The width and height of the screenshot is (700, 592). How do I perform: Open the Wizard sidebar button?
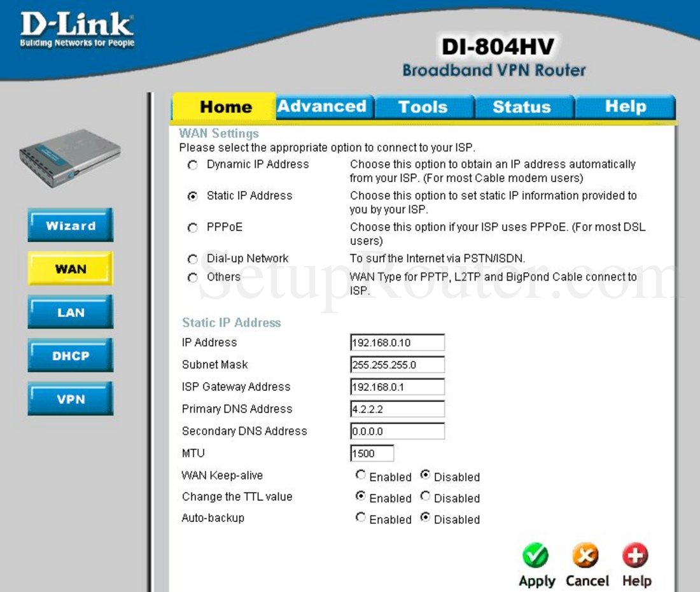[x=71, y=225]
